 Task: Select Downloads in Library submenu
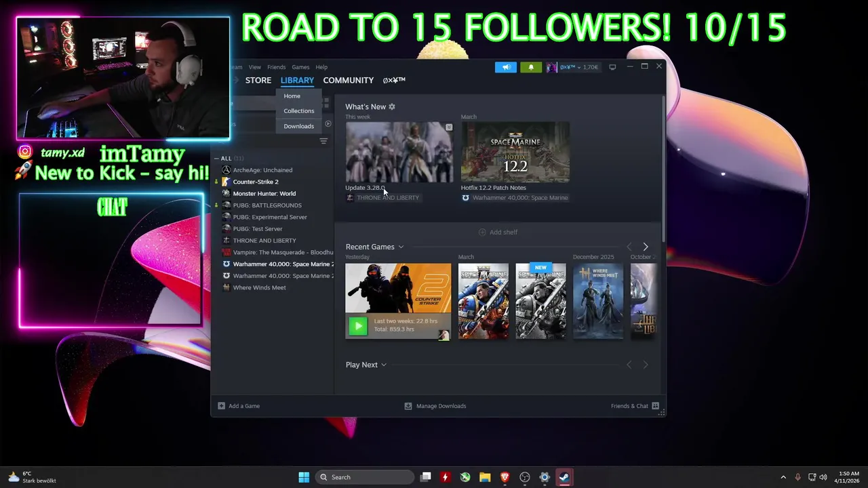tap(299, 126)
